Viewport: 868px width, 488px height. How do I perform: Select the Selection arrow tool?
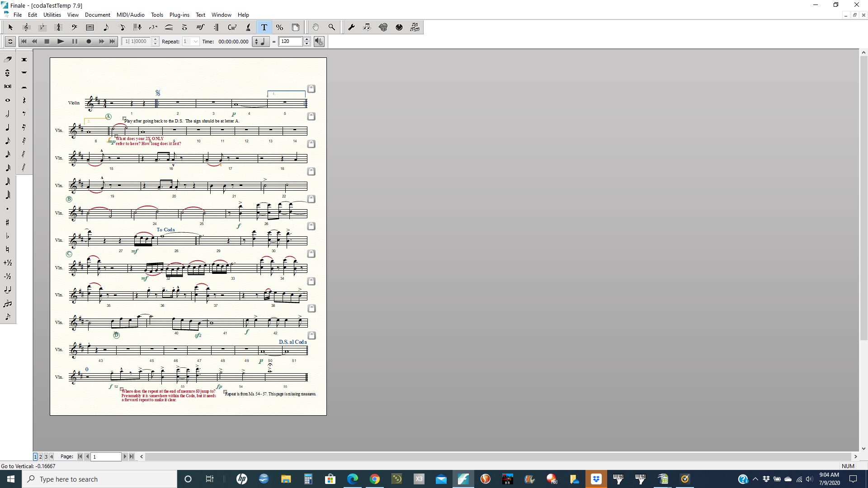pos(10,28)
